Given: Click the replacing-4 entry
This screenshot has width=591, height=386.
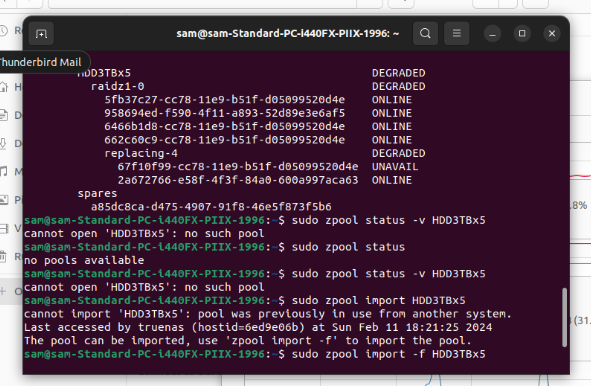Looking at the screenshot, I should click(141, 153).
